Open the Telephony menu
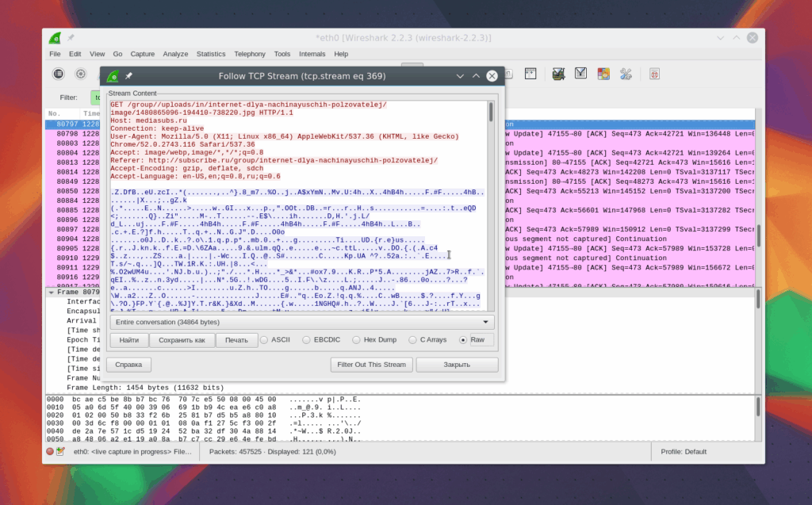The width and height of the screenshot is (812, 505). pos(250,54)
